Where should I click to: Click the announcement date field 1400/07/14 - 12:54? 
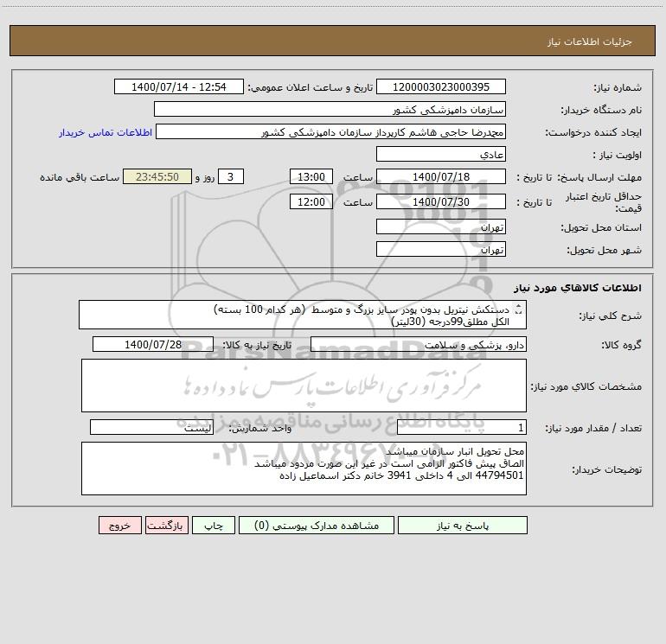[x=179, y=86]
